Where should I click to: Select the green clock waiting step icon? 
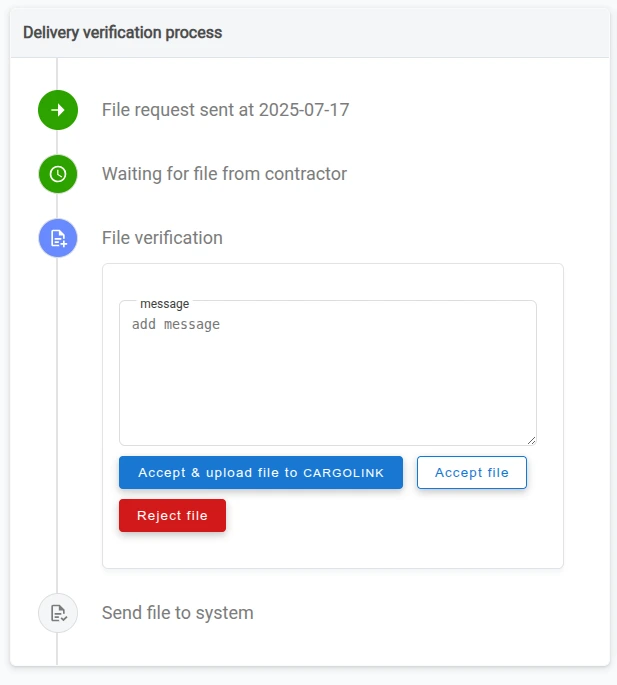58,174
